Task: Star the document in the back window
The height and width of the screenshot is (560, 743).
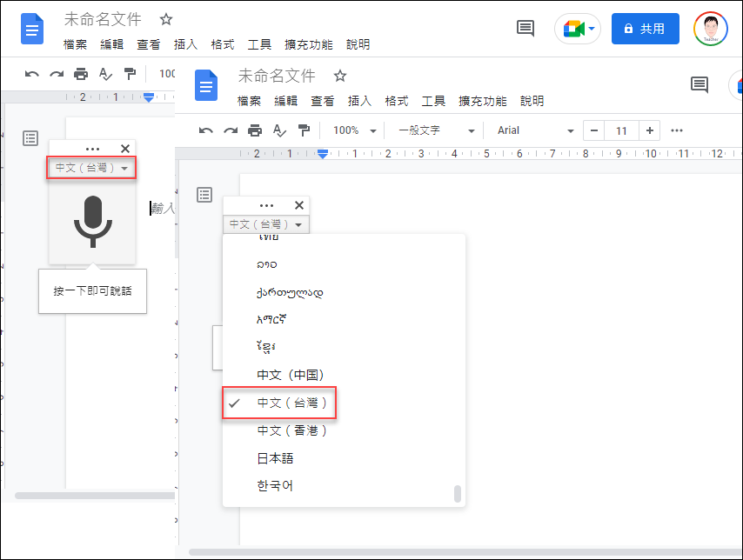Action: pyautogui.click(x=166, y=19)
